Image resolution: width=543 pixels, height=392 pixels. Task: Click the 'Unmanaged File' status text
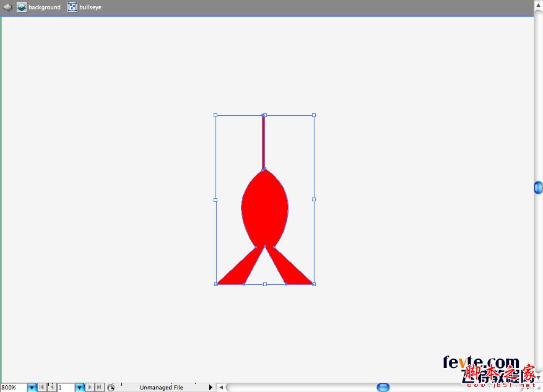coord(162,388)
